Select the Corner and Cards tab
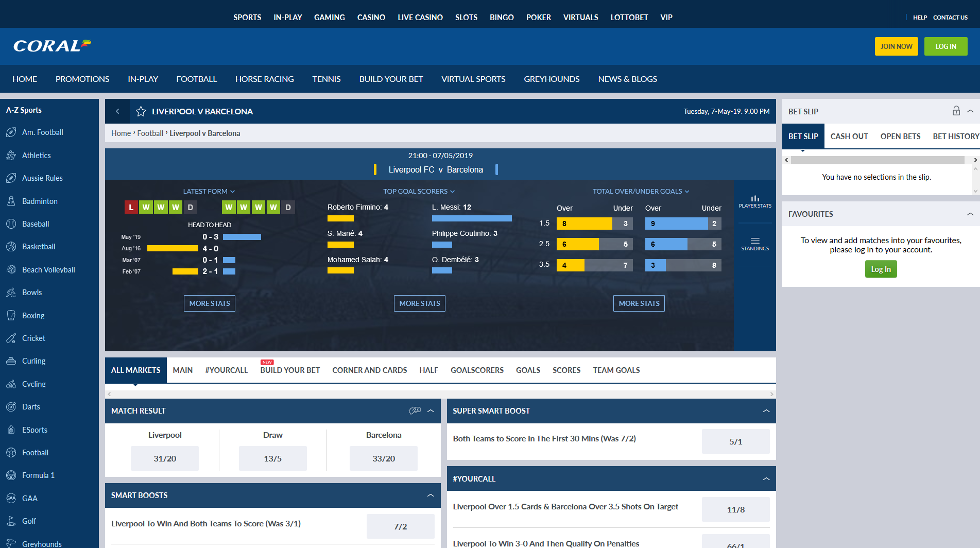980x548 pixels. (369, 370)
